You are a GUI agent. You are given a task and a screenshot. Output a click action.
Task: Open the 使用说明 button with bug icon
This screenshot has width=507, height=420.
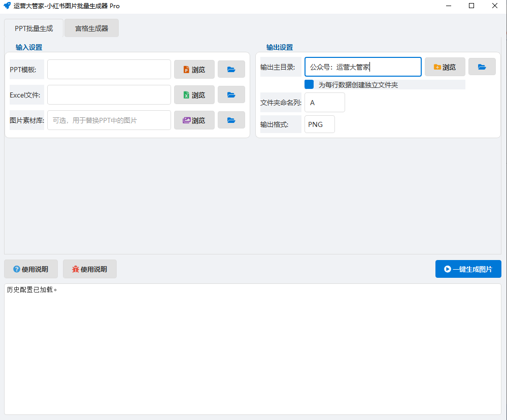pos(89,269)
